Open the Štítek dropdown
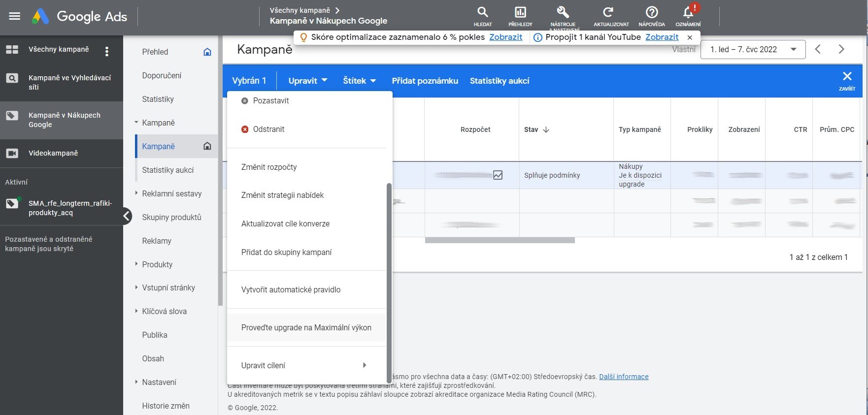 point(360,81)
